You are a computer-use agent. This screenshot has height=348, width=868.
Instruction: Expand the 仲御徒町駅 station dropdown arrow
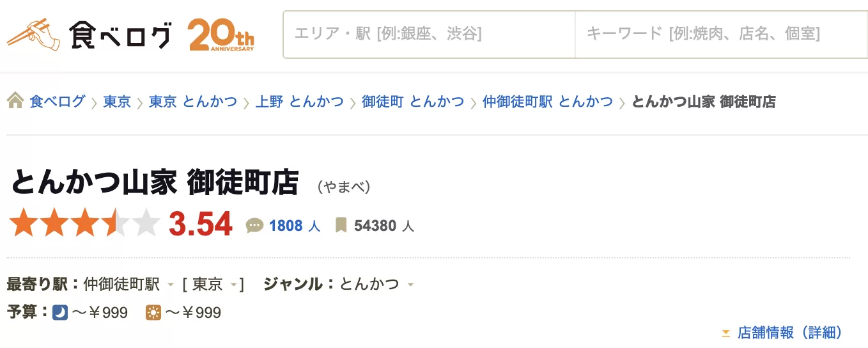pos(170,285)
